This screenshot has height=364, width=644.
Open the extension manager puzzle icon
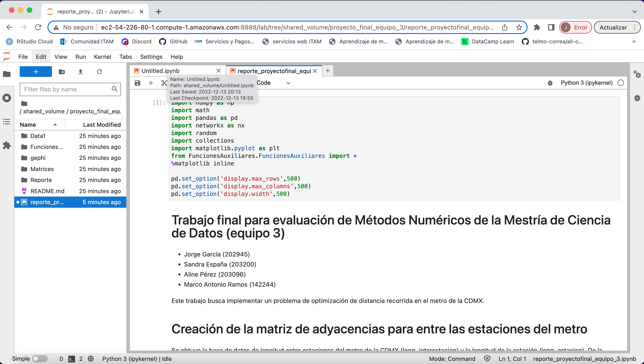click(7, 146)
